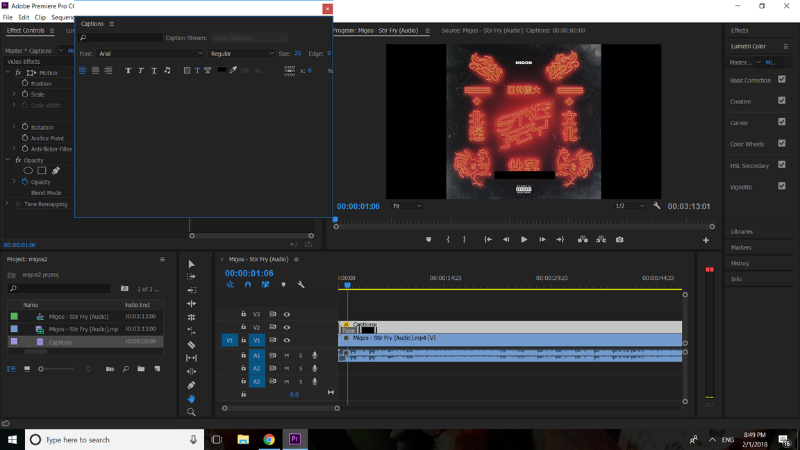The image size is (800, 450).
Task: Click the caption black color swatch
Action: click(x=222, y=70)
